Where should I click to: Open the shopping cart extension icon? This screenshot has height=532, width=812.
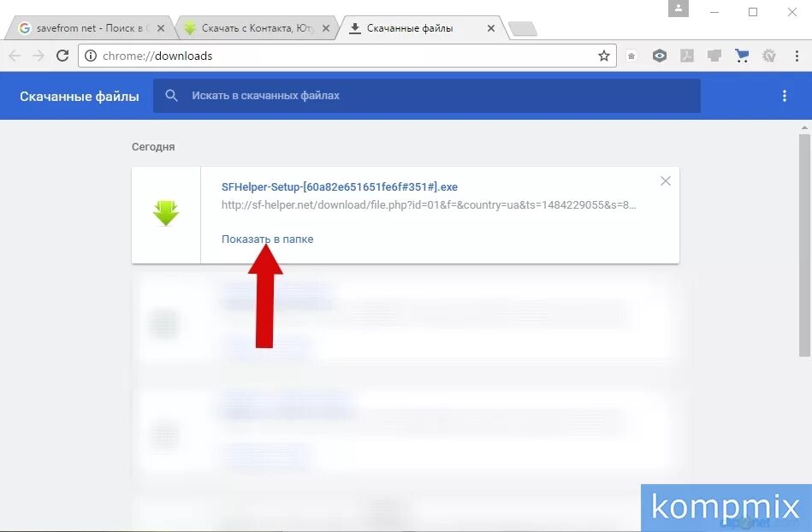742,56
